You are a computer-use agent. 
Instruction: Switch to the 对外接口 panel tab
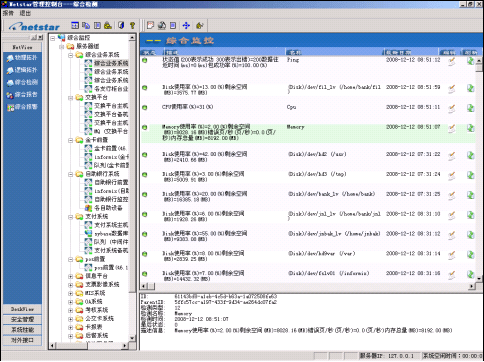[22, 341]
